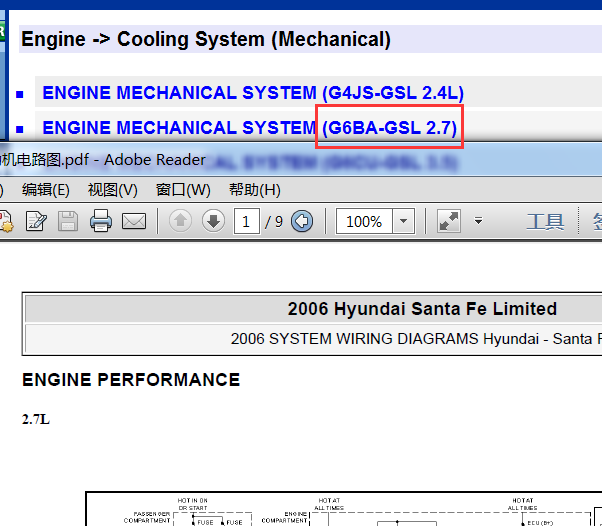Screen dimensions: 602x526
Task: Open the 工具 tools pane
Action: [x=545, y=222]
